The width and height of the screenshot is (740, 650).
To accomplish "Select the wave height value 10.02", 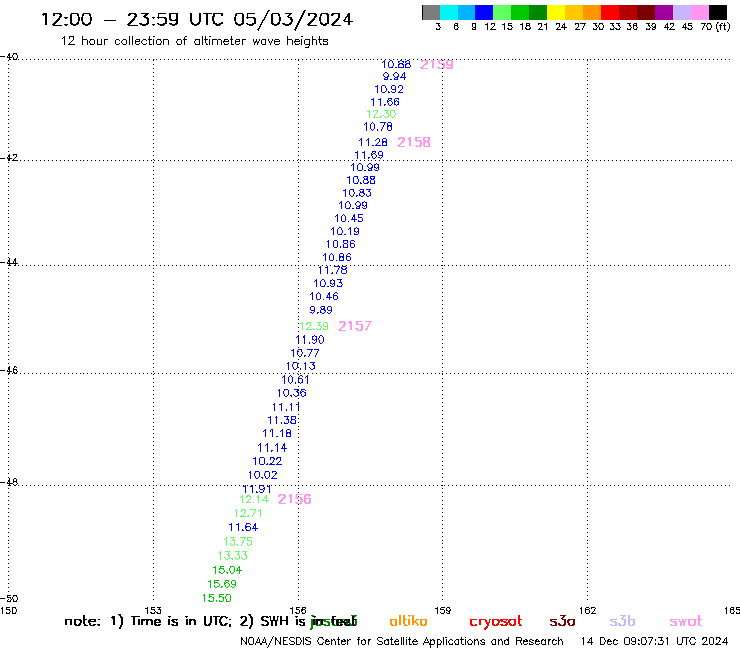I will pos(263,475).
